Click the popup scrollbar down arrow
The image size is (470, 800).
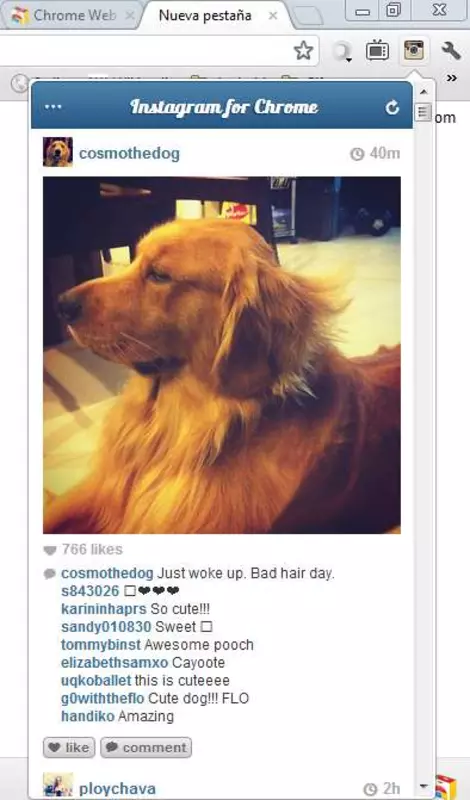click(423, 785)
